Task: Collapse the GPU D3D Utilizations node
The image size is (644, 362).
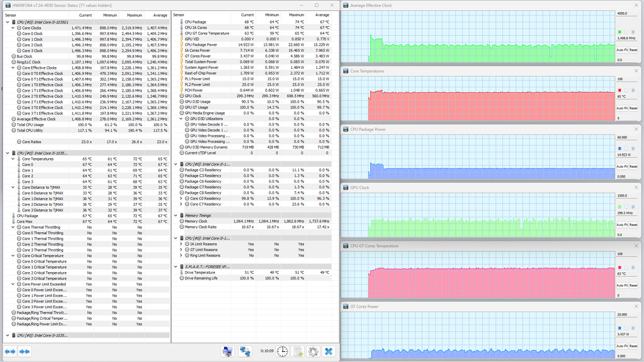Action: pos(181,119)
